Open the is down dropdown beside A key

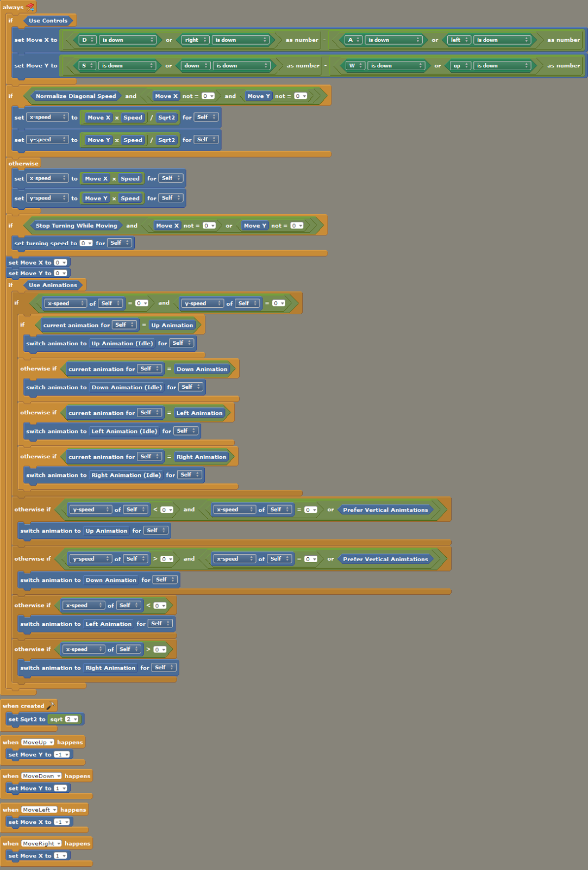coord(394,40)
